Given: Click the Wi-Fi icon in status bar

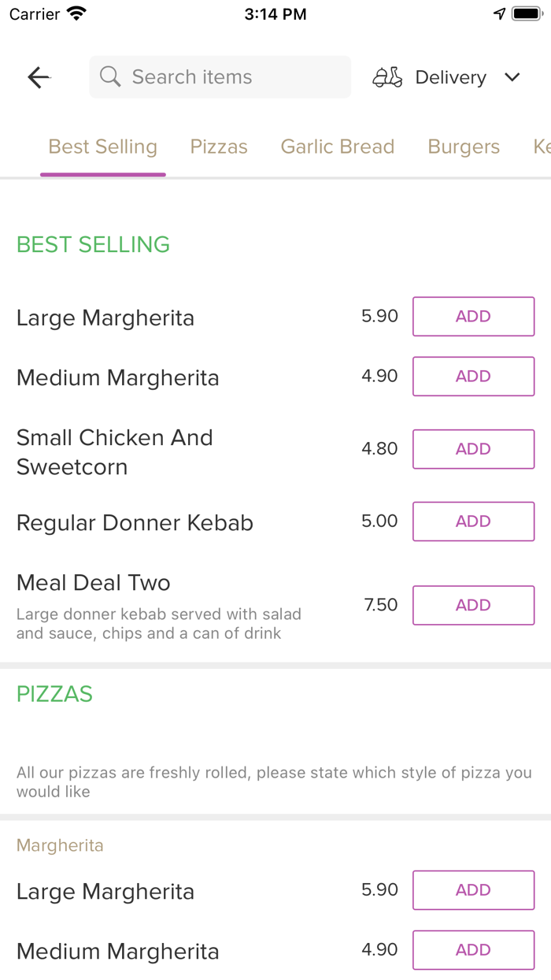Looking at the screenshot, I should point(75,13).
